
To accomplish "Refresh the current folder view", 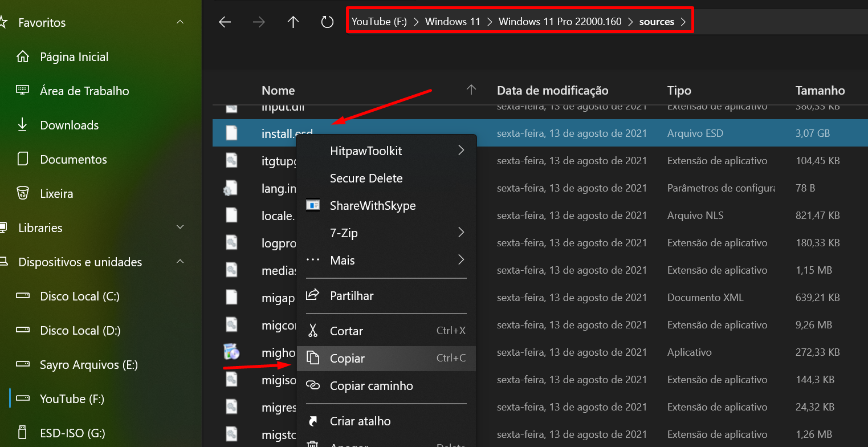I will (x=327, y=22).
